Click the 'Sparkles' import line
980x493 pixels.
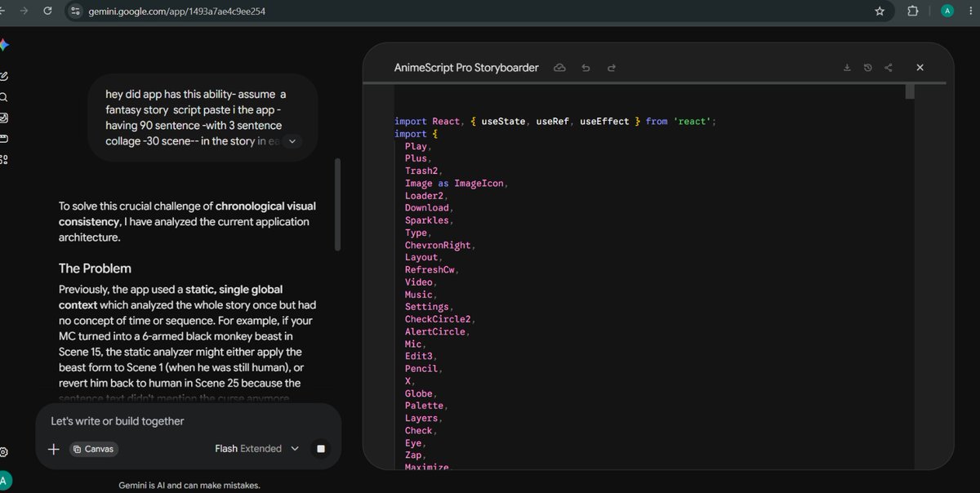click(427, 220)
